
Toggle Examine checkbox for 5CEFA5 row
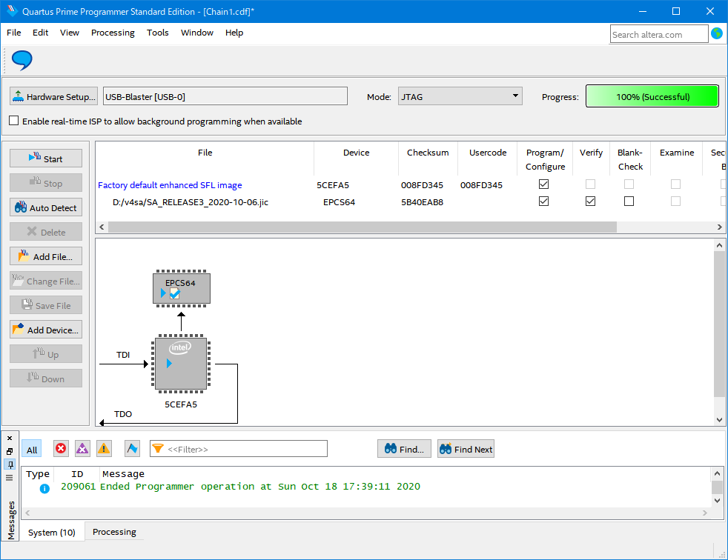(675, 184)
